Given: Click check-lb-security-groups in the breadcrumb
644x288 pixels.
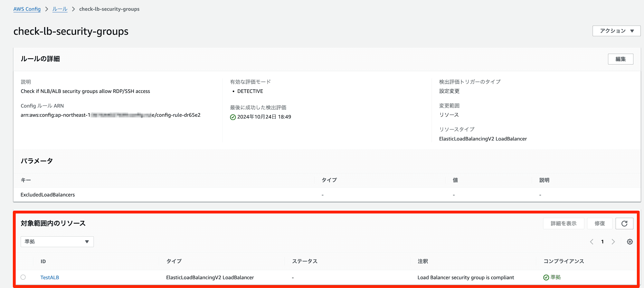Looking at the screenshot, I should pyautogui.click(x=109, y=9).
